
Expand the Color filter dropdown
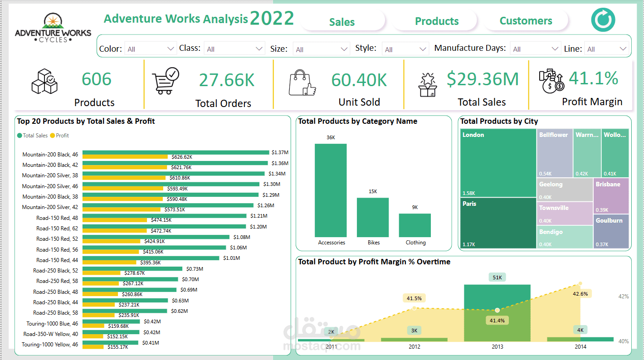(151, 49)
